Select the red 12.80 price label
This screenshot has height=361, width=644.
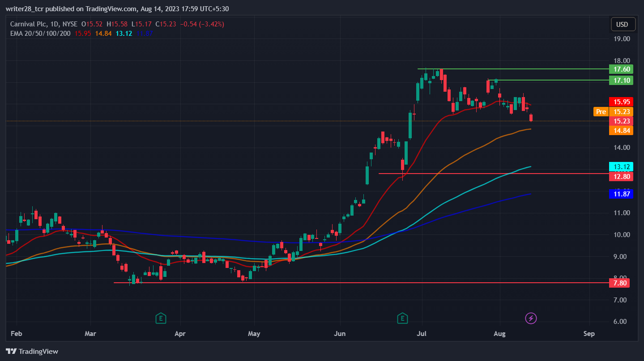tap(621, 176)
